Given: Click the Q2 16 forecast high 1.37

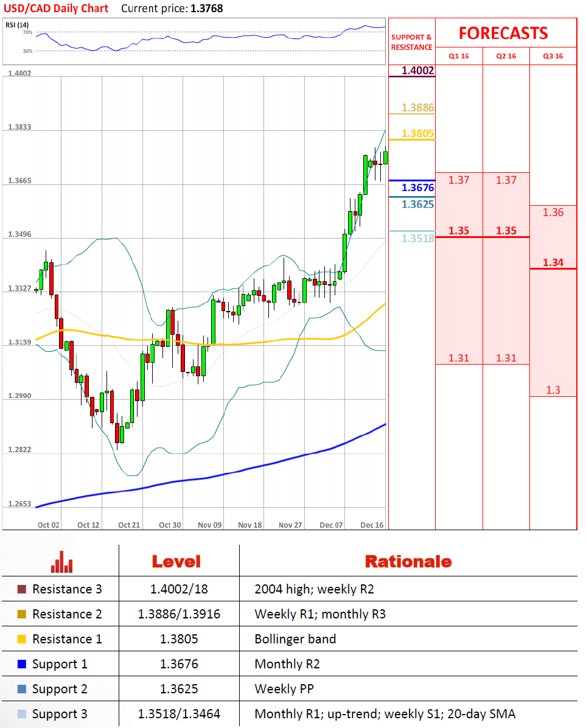Looking at the screenshot, I should pos(506,180).
